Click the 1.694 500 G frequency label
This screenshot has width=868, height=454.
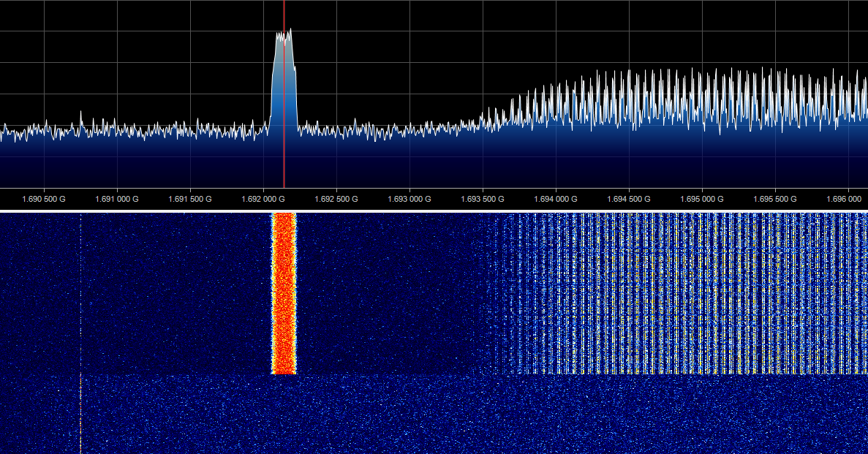click(628, 199)
